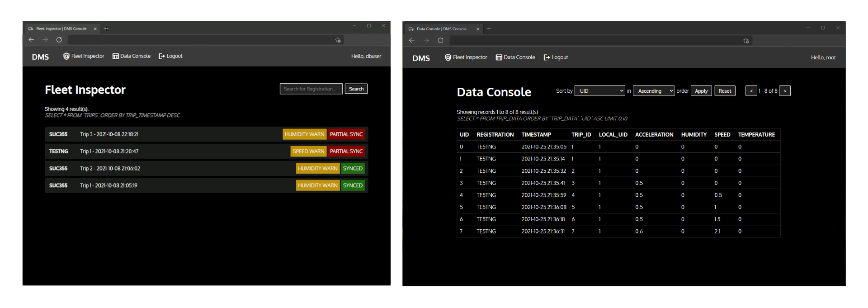
Task: Go to next page of records
Action: pyautogui.click(x=785, y=91)
